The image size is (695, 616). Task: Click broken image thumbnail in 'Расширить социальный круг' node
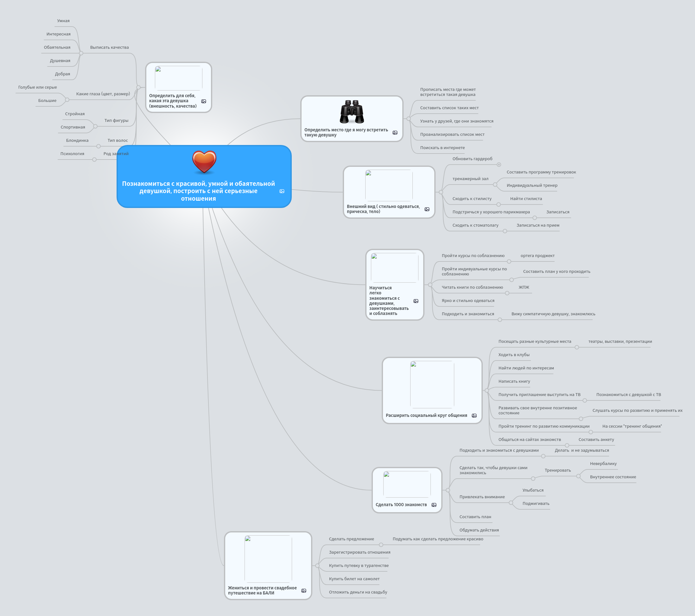click(x=432, y=384)
